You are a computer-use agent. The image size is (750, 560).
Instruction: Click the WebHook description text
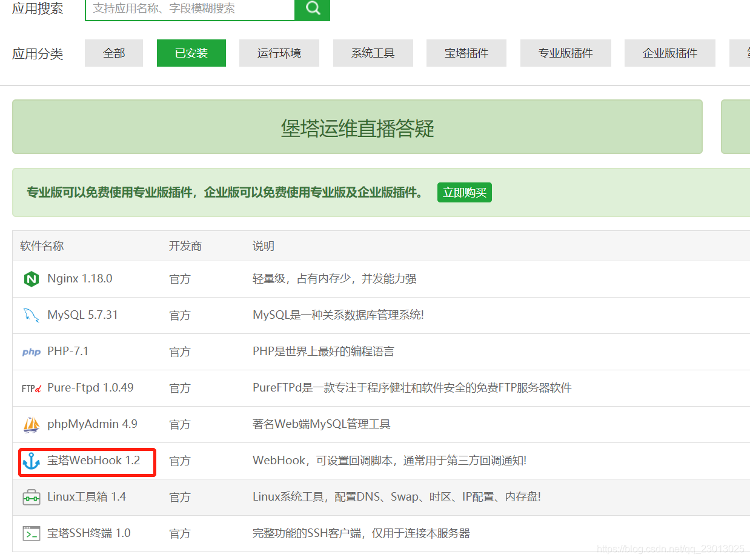(390, 461)
